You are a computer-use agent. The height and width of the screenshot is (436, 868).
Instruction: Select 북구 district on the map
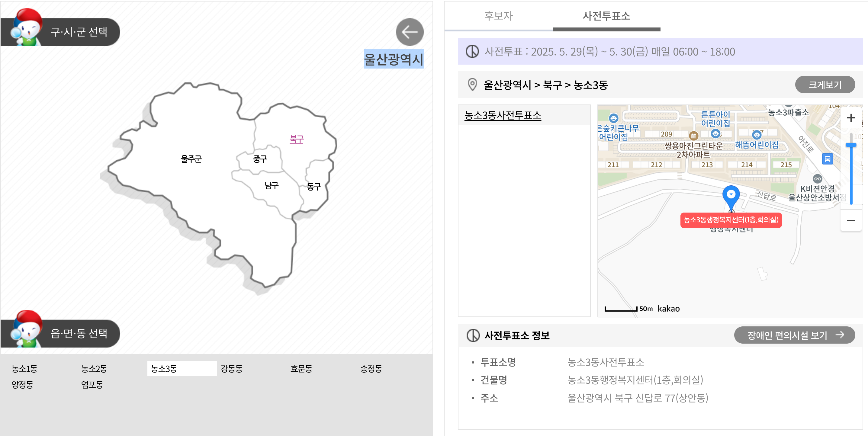point(296,139)
